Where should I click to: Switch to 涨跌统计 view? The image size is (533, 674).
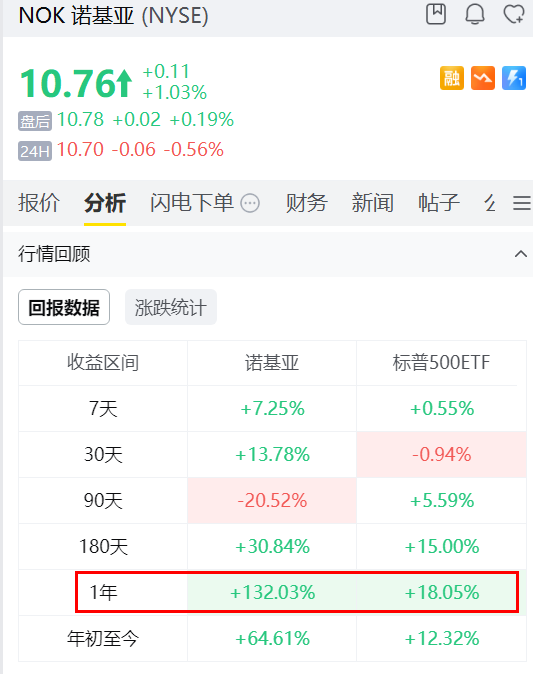tap(171, 307)
